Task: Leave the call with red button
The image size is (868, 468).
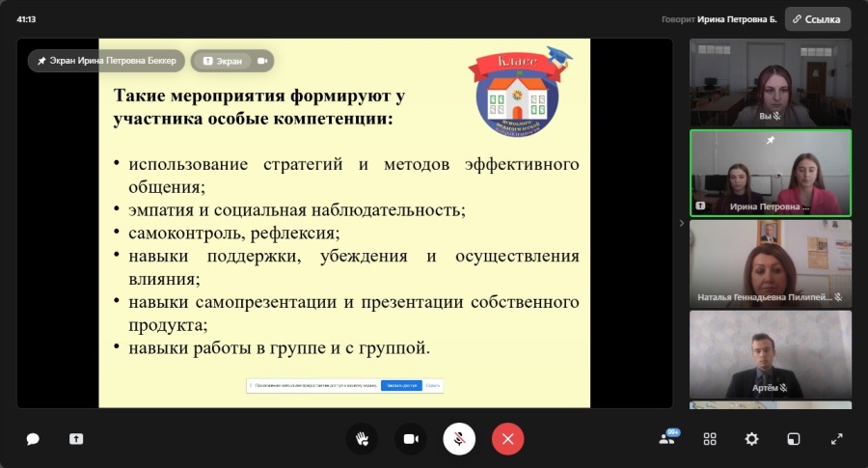Action: [507, 439]
